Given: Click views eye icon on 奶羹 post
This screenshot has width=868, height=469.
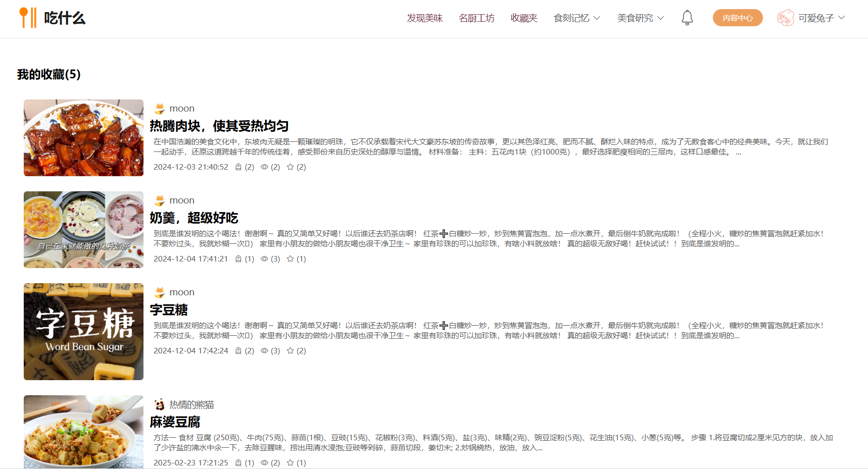Looking at the screenshot, I should (x=264, y=259).
